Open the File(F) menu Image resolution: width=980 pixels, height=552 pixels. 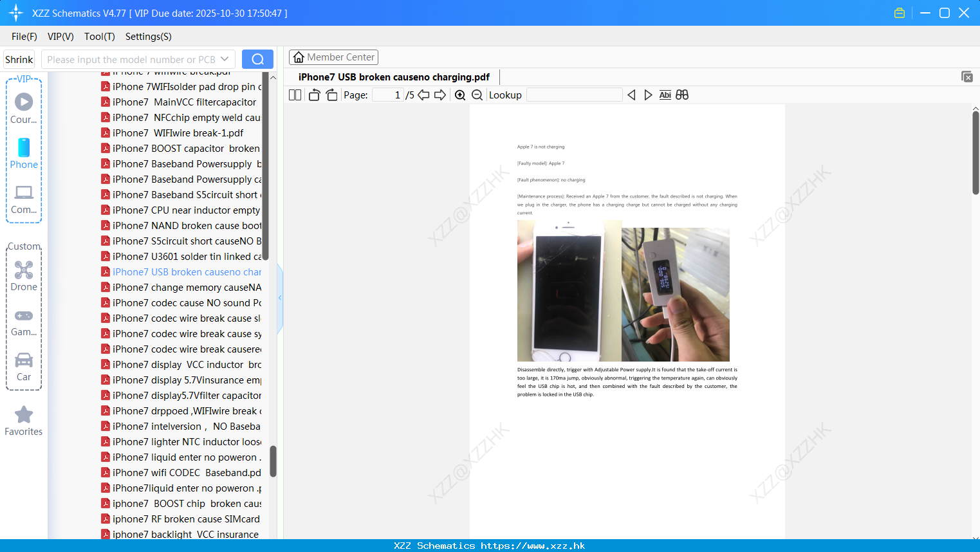click(x=24, y=37)
